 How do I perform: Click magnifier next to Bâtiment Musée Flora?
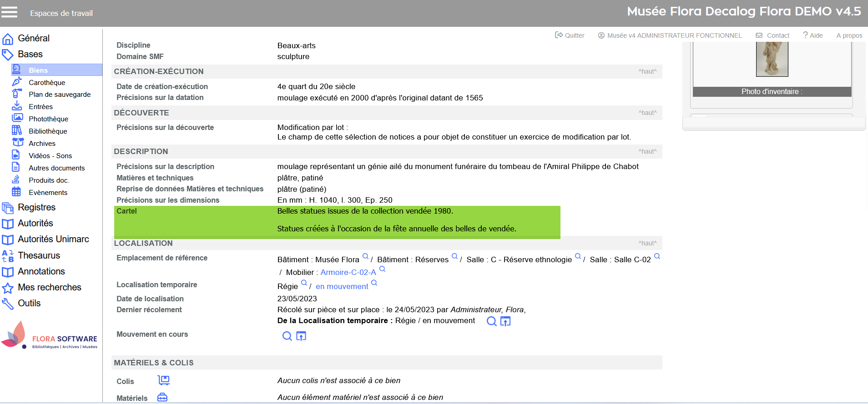[365, 256]
